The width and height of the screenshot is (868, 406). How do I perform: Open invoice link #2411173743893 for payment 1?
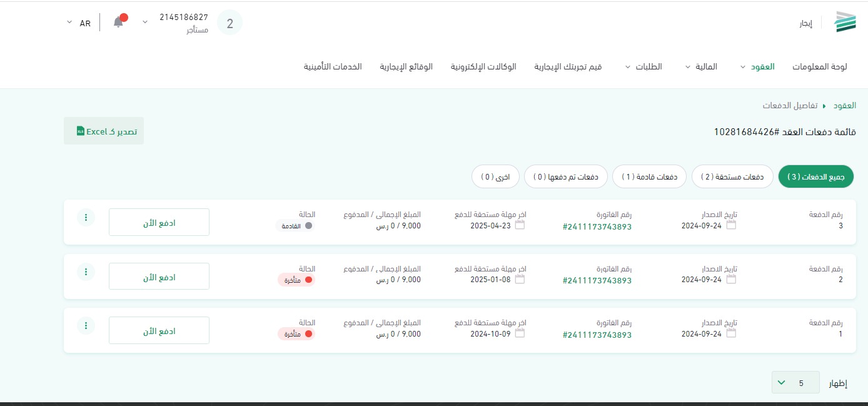pos(597,335)
